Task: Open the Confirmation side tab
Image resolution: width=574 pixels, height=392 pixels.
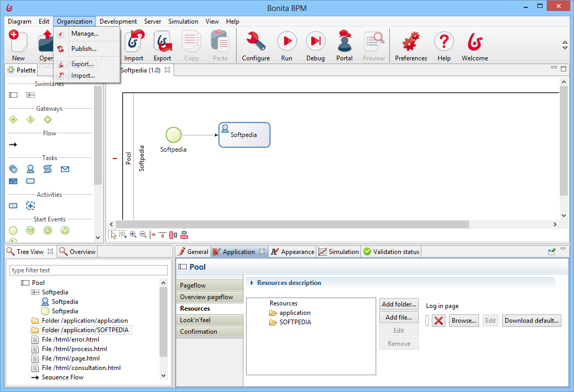Action: (x=209, y=332)
